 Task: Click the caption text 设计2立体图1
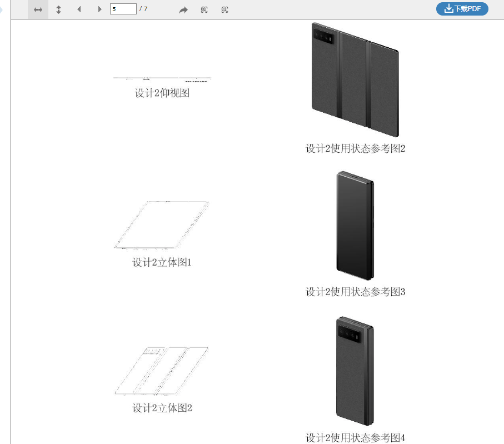point(162,262)
